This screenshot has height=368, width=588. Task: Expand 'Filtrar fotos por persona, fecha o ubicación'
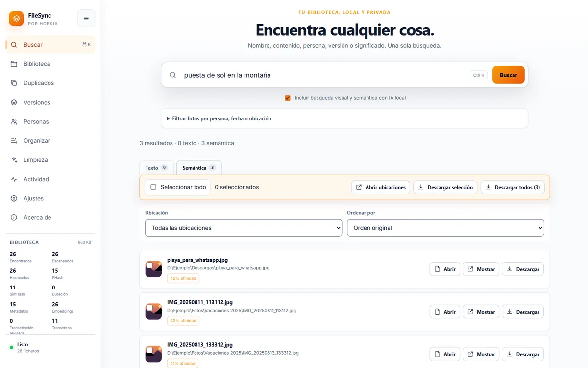pos(344,118)
